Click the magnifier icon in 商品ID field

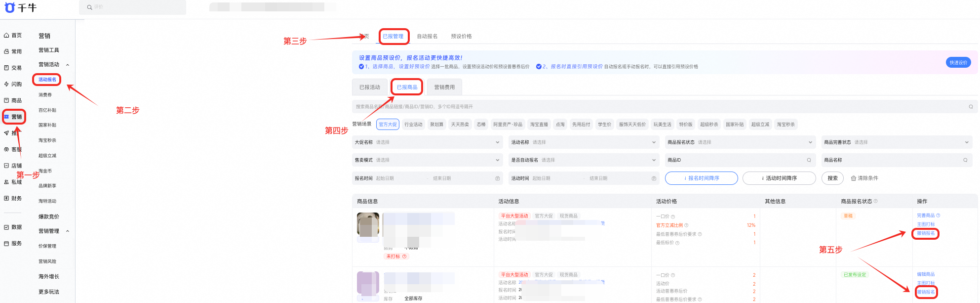click(809, 160)
